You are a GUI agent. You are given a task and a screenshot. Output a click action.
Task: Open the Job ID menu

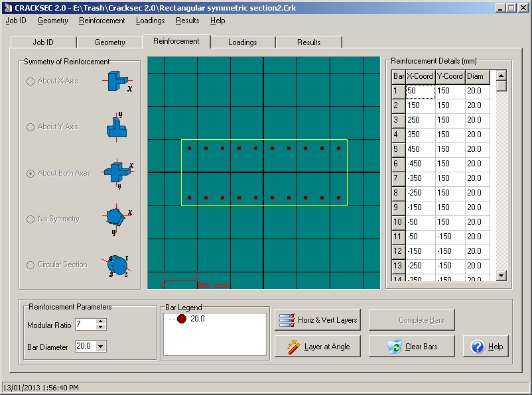click(x=16, y=21)
